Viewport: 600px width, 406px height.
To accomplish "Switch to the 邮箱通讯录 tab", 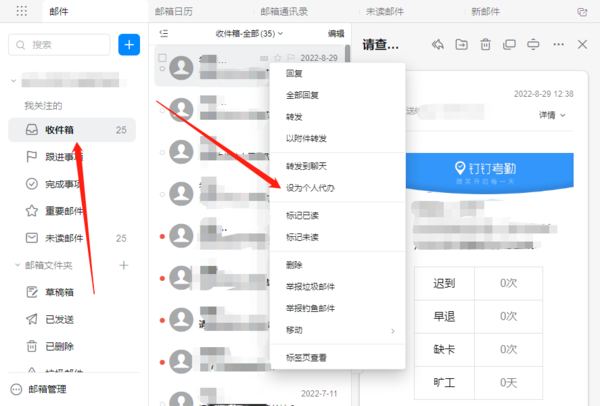I will (284, 11).
